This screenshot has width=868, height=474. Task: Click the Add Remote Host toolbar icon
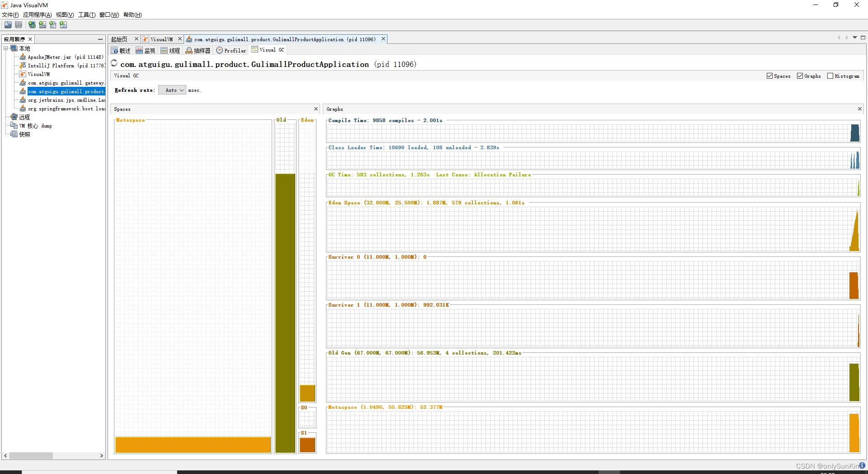[32, 25]
